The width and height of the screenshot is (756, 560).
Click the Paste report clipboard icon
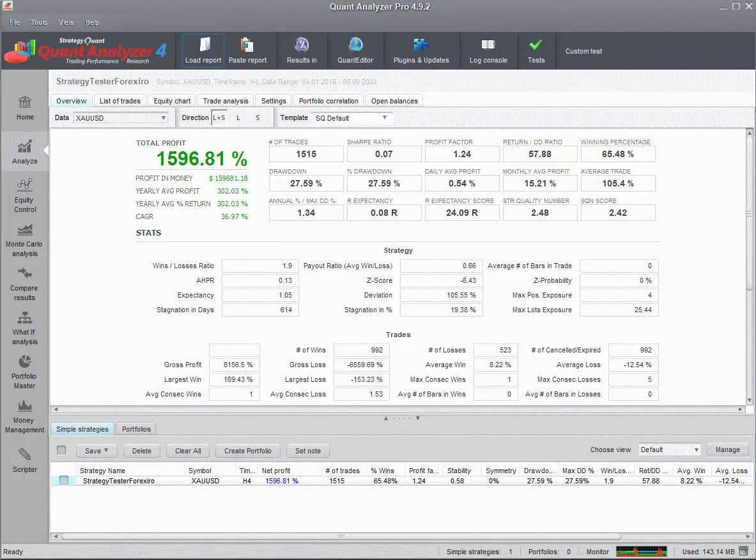247,46
